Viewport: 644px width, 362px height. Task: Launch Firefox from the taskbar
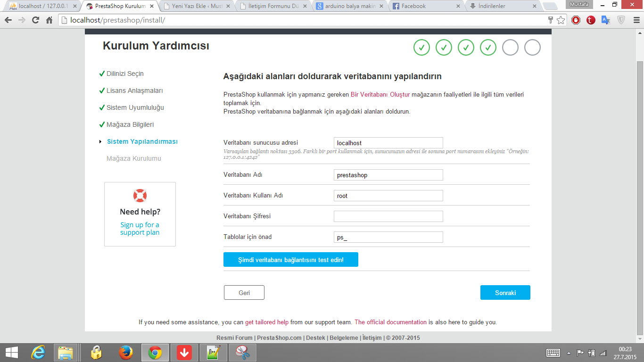pos(125,352)
